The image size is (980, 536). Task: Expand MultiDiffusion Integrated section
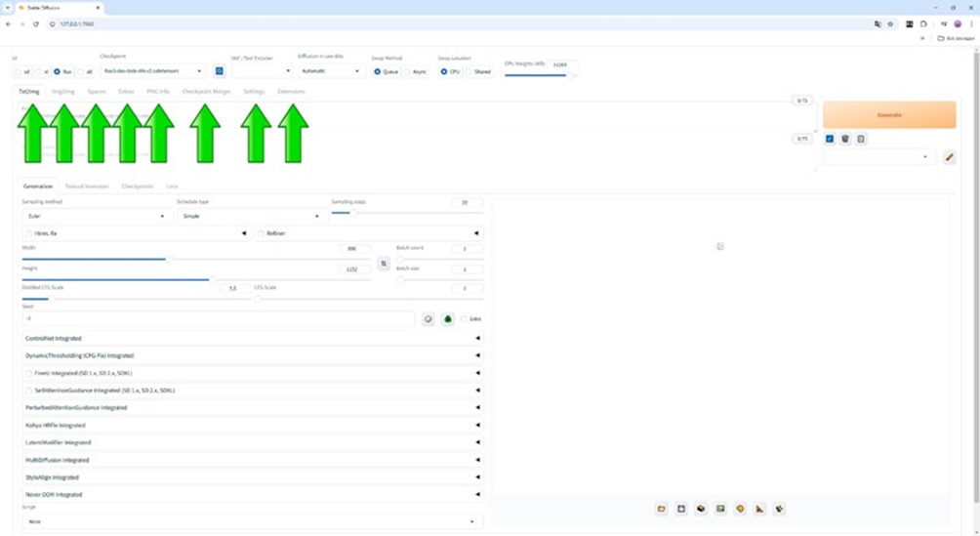click(252, 460)
